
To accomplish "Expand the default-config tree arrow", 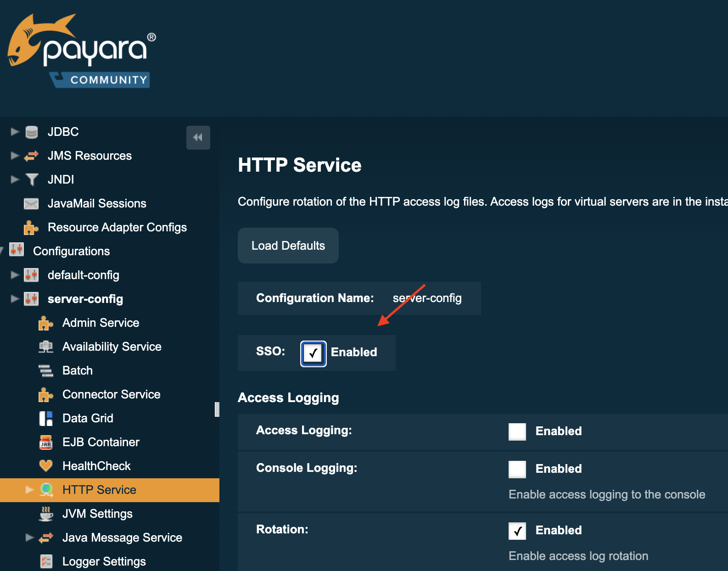I will (15, 275).
